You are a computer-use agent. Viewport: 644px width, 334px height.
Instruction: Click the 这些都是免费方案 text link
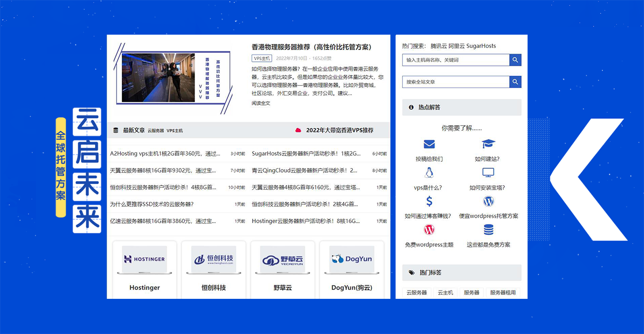(488, 244)
